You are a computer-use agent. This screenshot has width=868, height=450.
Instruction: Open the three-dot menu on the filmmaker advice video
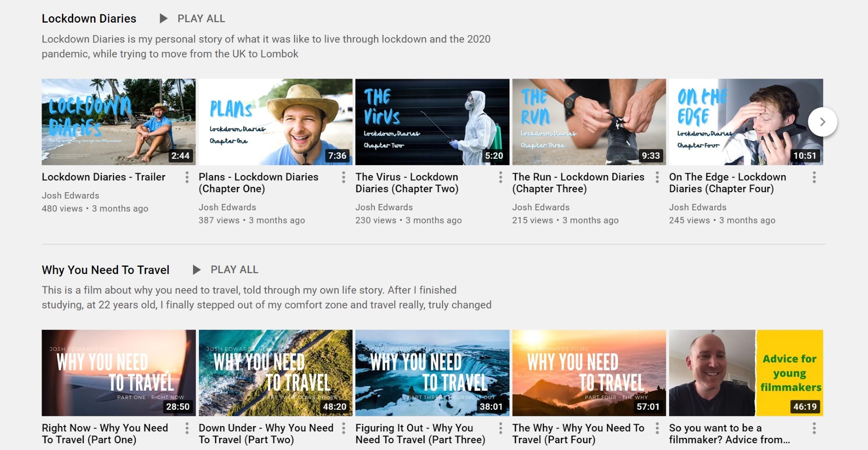(x=814, y=428)
